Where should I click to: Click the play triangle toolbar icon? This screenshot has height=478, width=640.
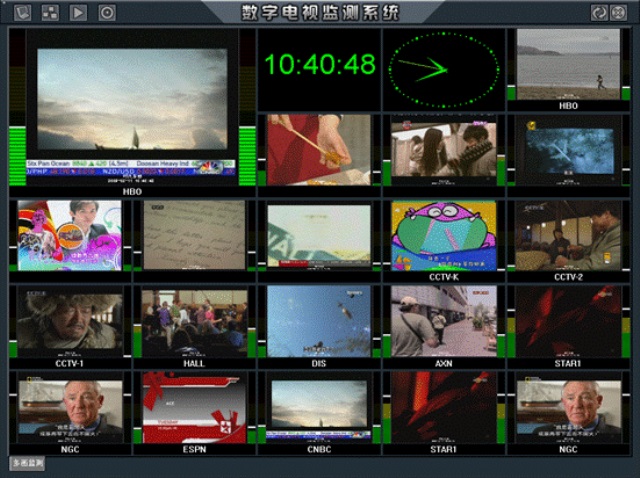coord(78,13)
